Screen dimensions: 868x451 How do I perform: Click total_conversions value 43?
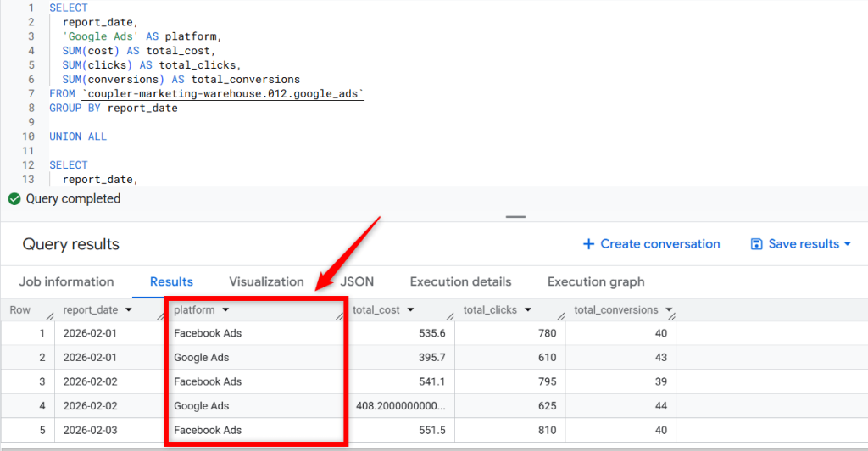[661, 358]
